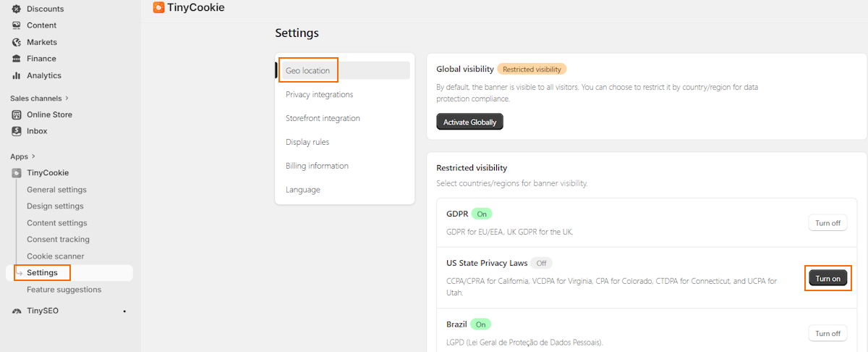Click the Discounts icon in sidebar
The width and height of the screenshot is (868, 352).
[17, 9]
